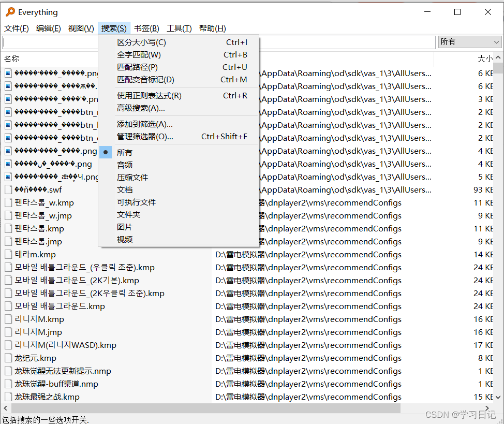Viewport: 504px width, 424px height.
Task: Click the 93 KB size cell
Action: (x=483, y=190)
